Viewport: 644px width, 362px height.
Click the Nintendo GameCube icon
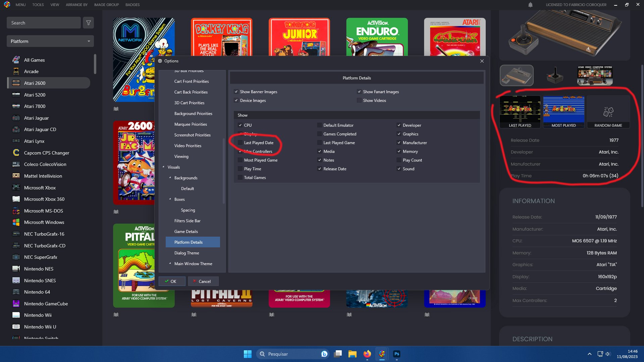[16, 304]
